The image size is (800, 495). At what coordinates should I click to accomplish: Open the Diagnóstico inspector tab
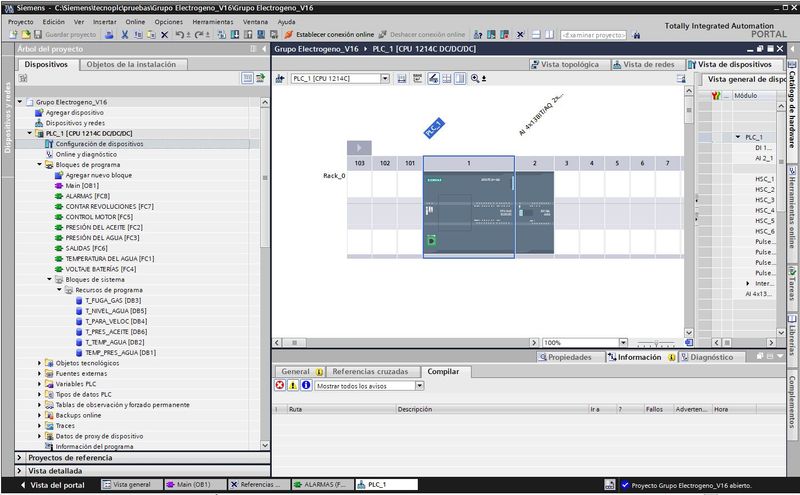coord(711,357)
